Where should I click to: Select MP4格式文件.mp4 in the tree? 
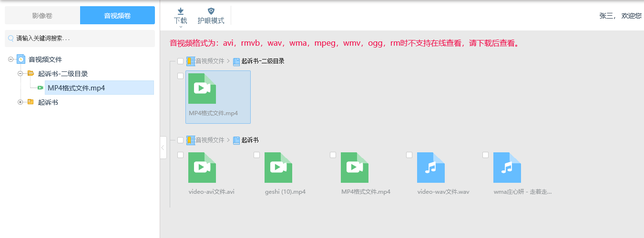[x=76, y=88]
